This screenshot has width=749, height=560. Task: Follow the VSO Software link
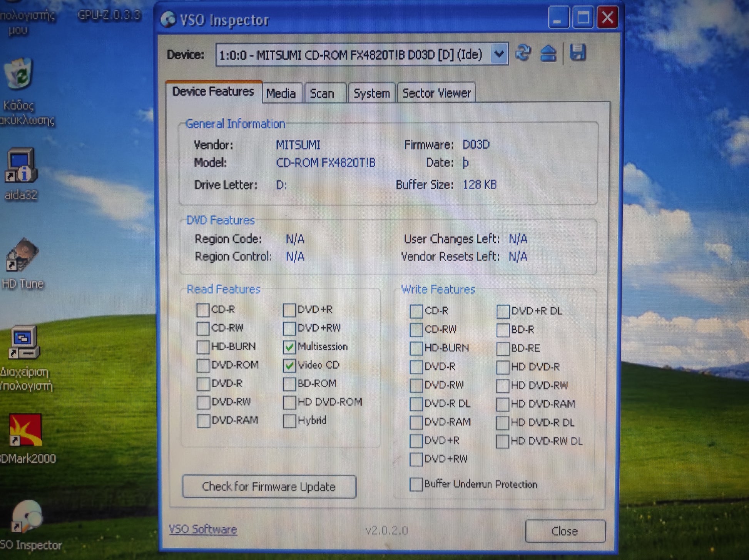click(x=203, y=529)
